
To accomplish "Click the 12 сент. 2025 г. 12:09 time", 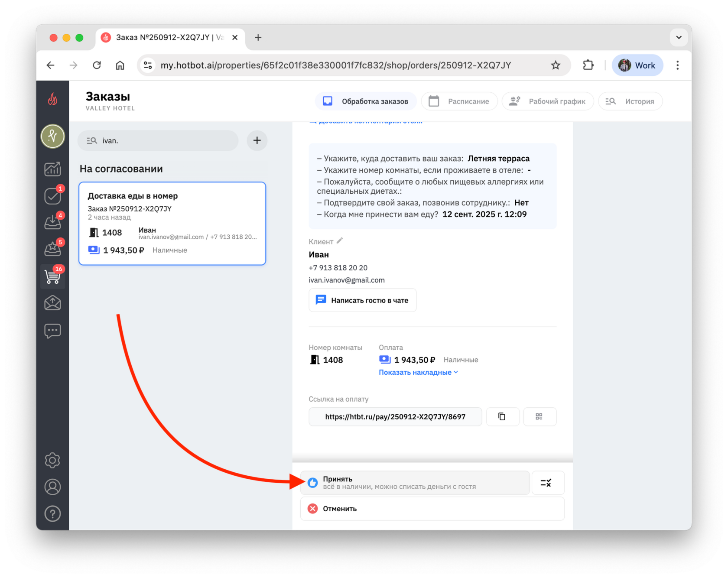I will 484,214.
